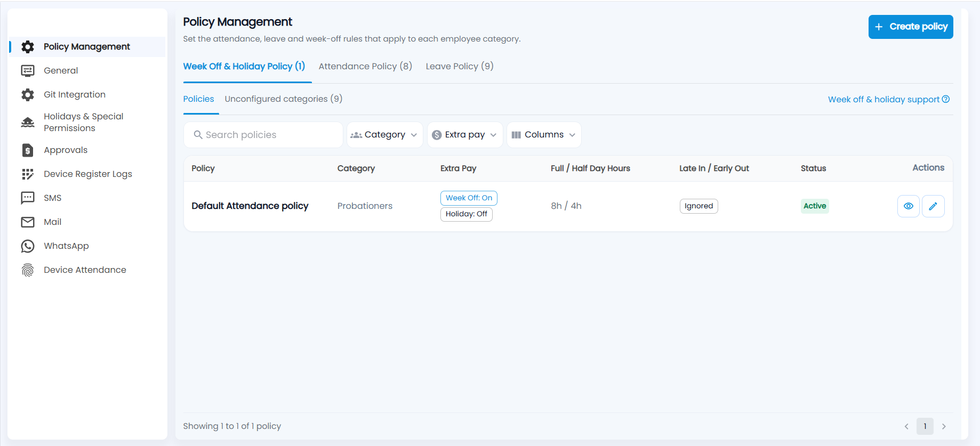
Task: Click the Ignored badge
Action: coord(699,206)
